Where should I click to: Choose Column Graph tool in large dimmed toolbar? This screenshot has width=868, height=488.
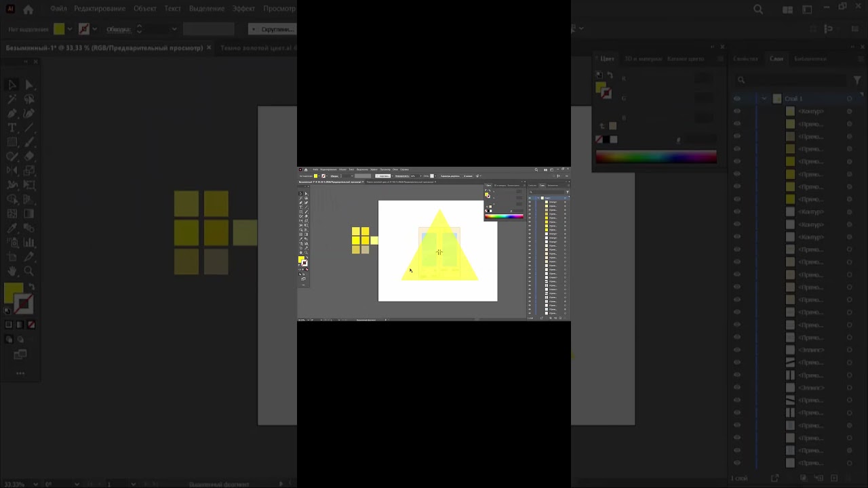[29, 242]
